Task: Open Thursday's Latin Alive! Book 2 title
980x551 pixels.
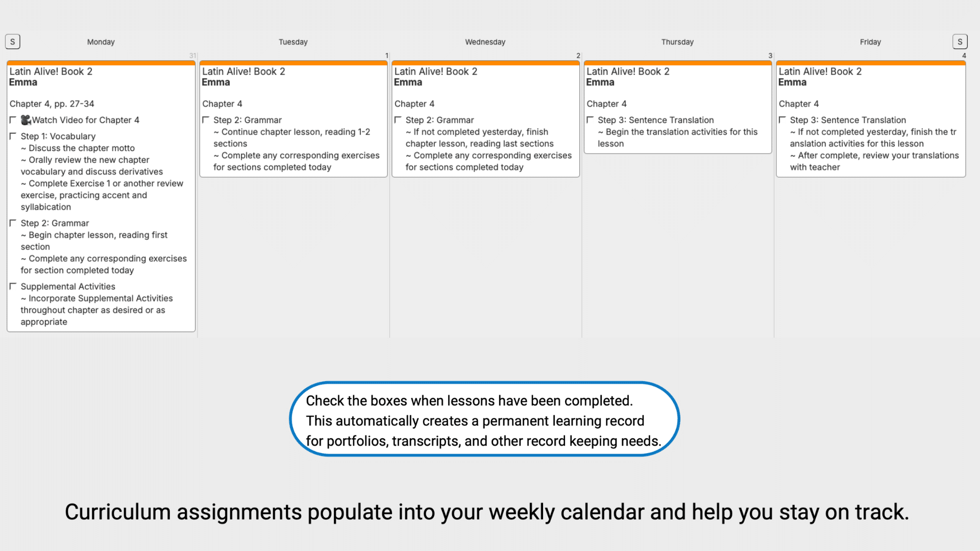Action: click(628, 71)
